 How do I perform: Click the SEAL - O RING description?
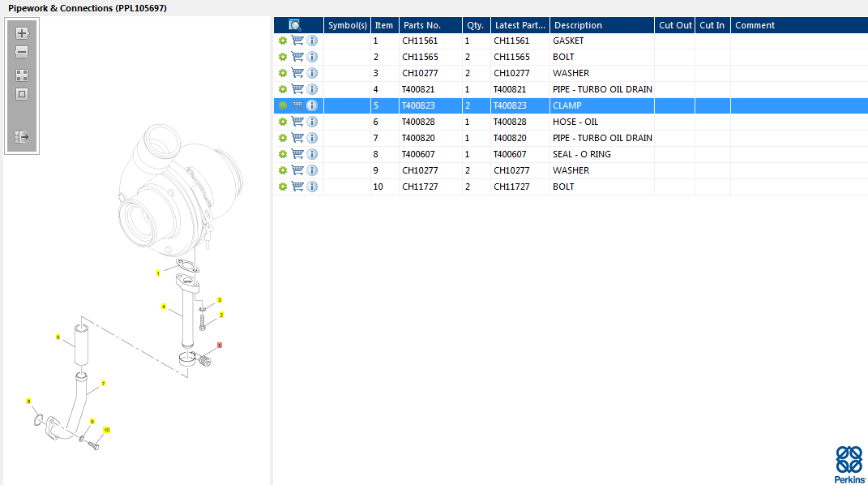point(581,154)
